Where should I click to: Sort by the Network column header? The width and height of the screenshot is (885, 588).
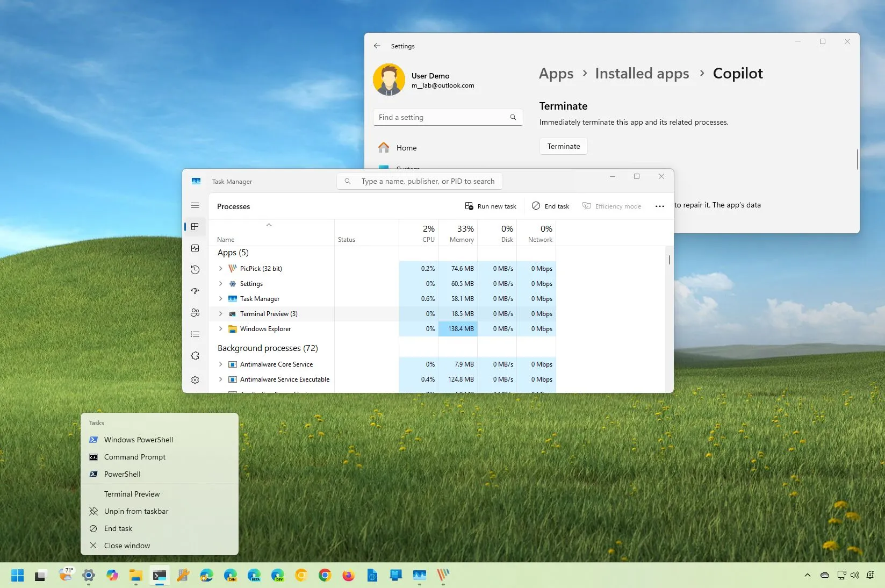coord(536,233)
